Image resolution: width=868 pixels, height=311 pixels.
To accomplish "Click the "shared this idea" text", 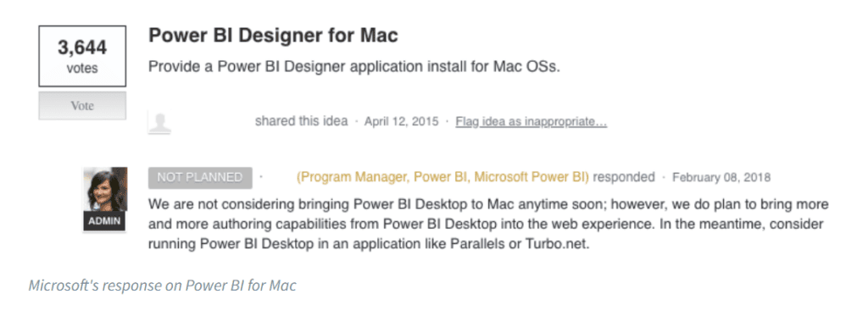I will (x=301, y=121).
